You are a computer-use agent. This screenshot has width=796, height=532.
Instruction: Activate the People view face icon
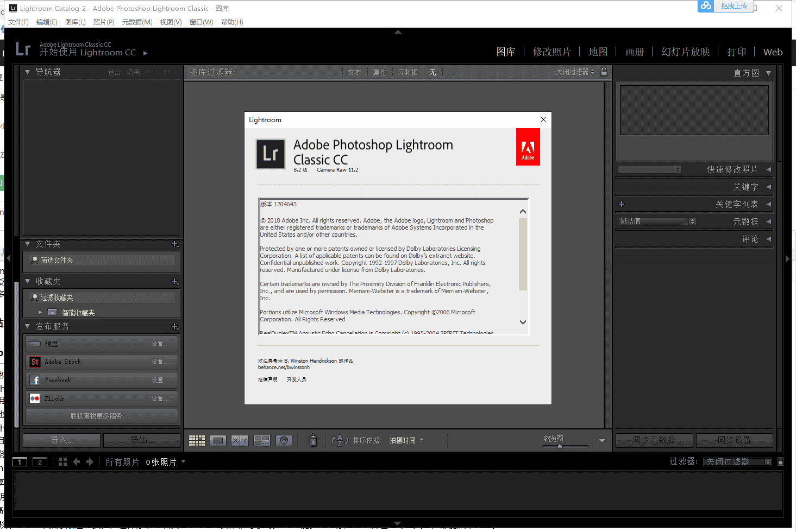tap(284, 440)
